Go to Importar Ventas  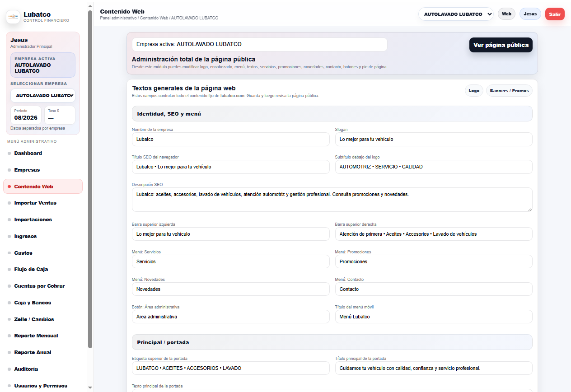43,203
